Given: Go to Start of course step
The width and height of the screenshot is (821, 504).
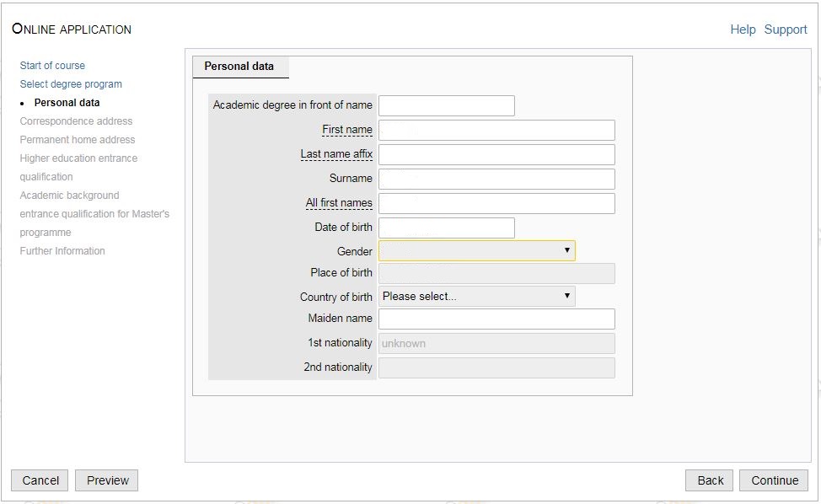Looking at the screenshot, I should (x=52, y=66).
